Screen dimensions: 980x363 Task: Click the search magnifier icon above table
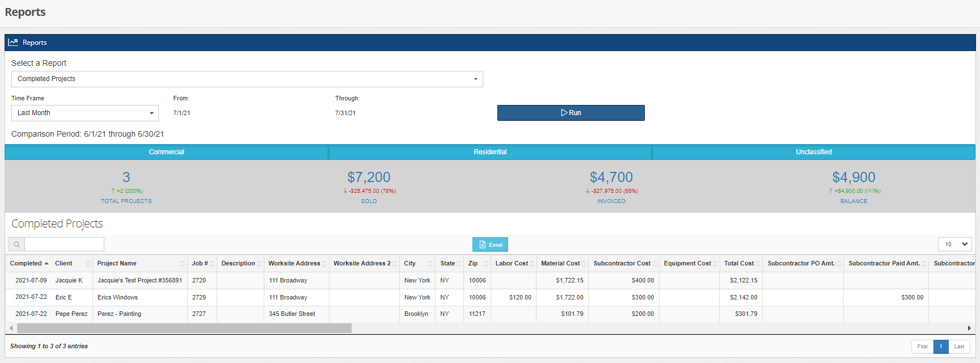17,244
